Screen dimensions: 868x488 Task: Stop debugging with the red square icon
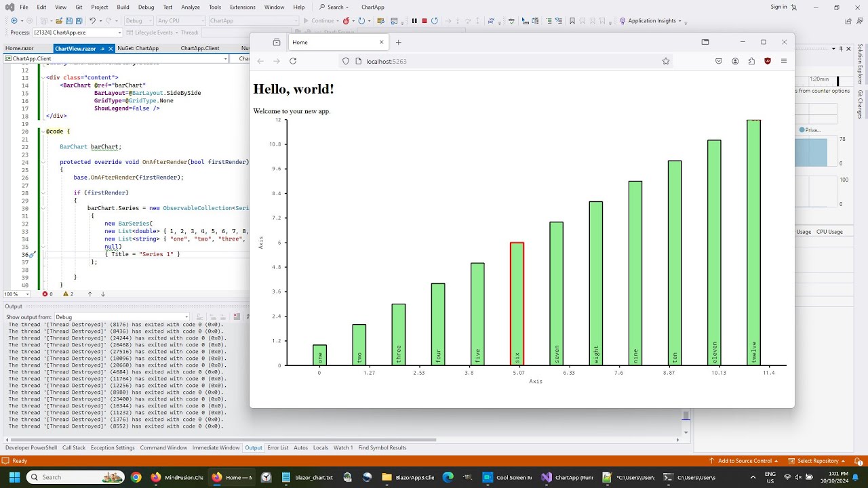coord(425,20)
